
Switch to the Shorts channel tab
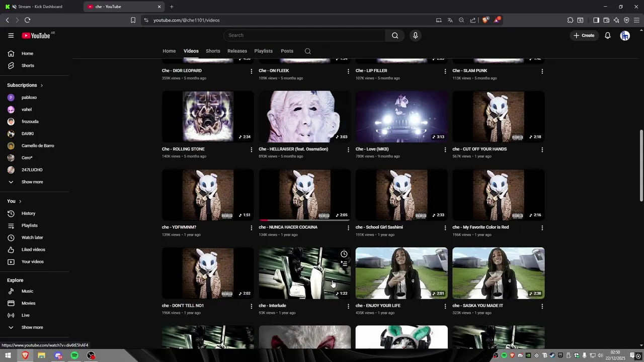tap(213, 51)
